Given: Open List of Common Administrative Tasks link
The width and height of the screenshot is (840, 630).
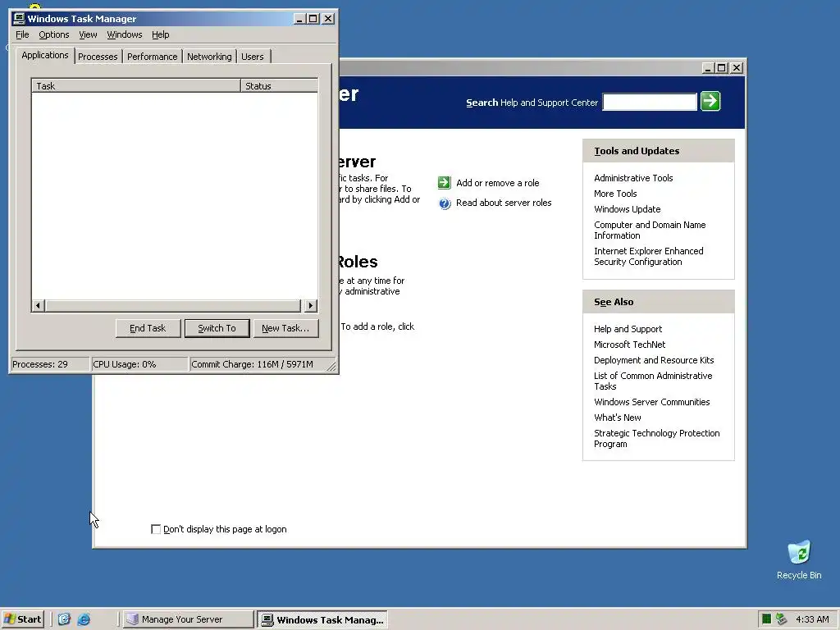Looking at the screenshot, I should point(653,381).
